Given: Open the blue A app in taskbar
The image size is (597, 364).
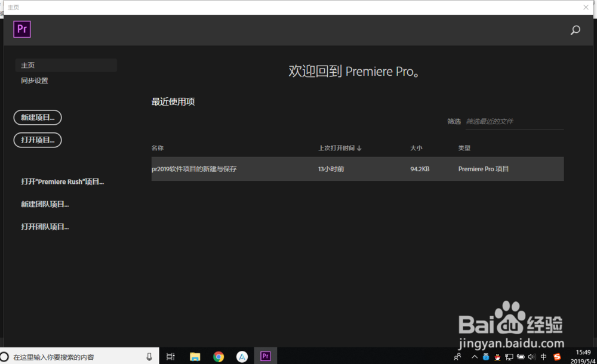Looking at the screenshot, I should pos(242,357).
